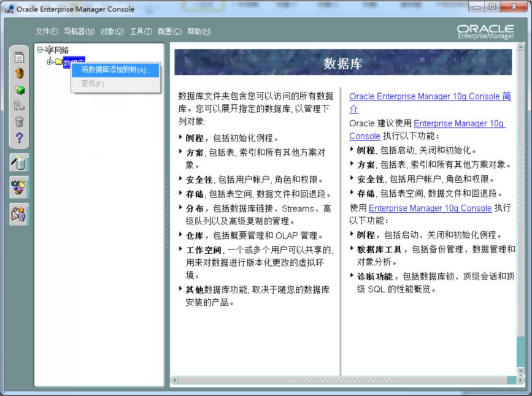Open the 工具(T) menu
This screenshot has height=396, width=532.
coord(141,31)
